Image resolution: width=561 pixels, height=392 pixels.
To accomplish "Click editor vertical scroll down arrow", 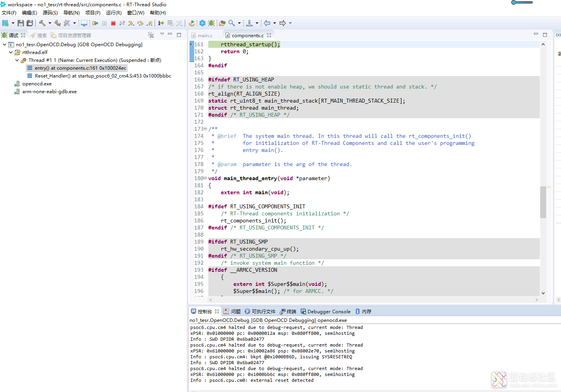I will point(543,293).
